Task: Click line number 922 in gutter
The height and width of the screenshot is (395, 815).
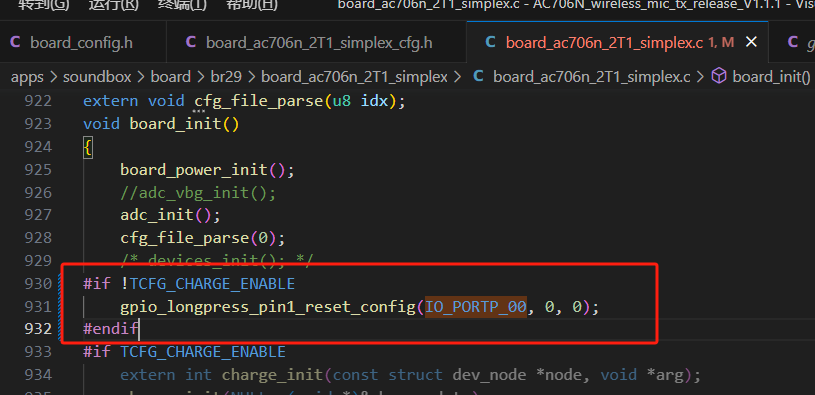Action: pyautogui.click(x=38, y=101)
